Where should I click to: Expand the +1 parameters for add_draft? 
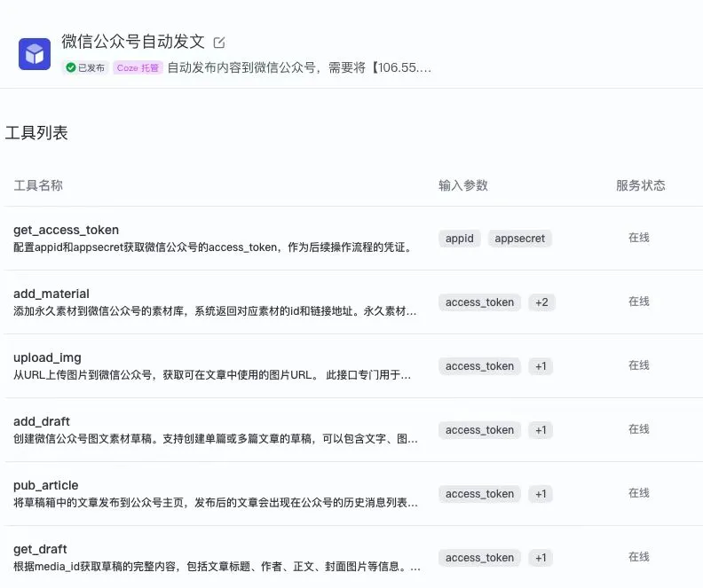coord(541,430)
